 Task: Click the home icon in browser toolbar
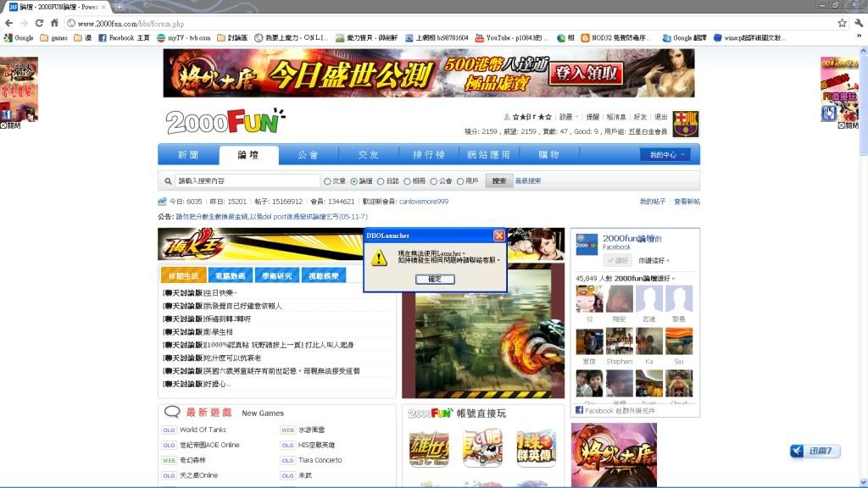54,23
